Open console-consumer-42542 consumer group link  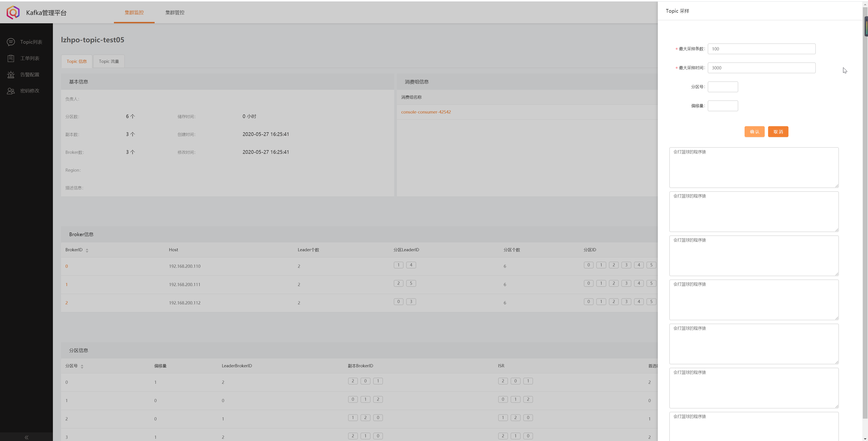[x=426, y=112]
